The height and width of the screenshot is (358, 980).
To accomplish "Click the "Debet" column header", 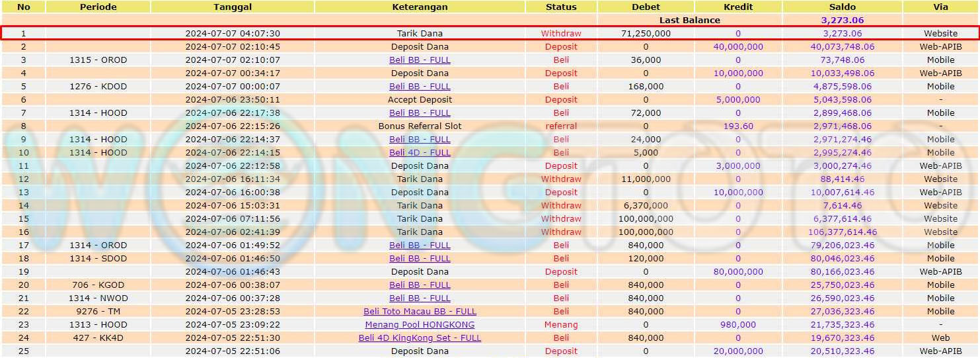I will [646, 7].
